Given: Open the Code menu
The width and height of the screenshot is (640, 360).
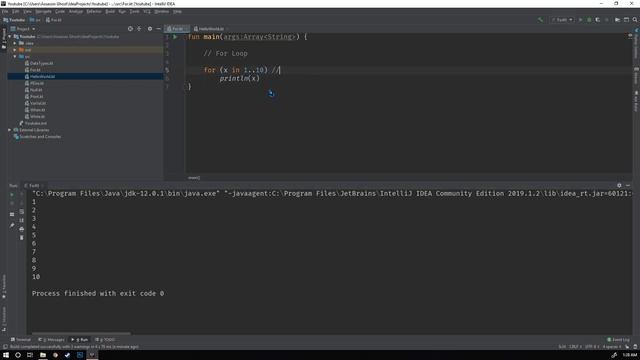Looking at the screenshot, I should point(60,11).
